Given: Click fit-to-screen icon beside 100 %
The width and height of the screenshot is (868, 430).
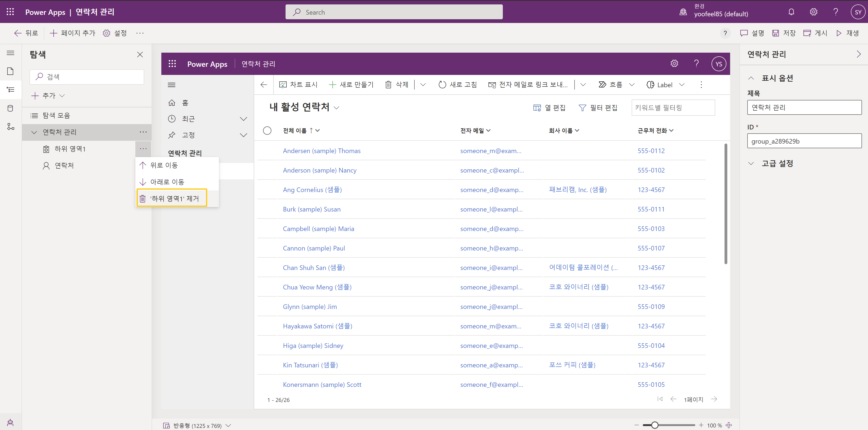Looking at the screenshot, I should coord(728,425).
